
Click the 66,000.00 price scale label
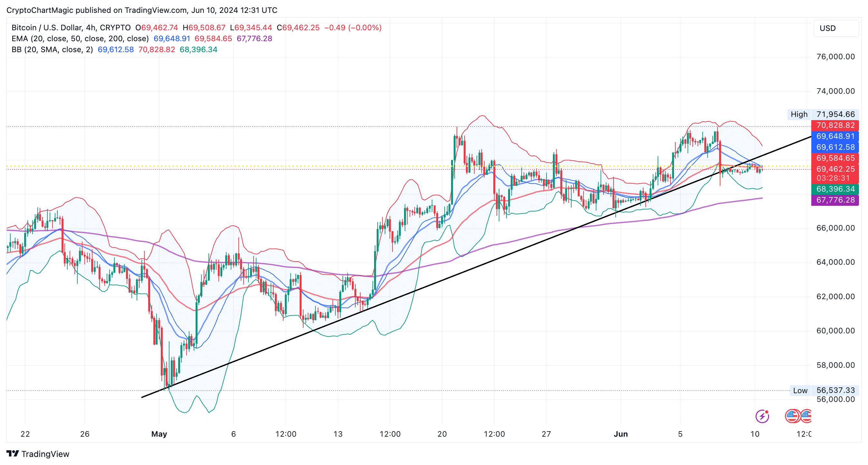pos(835,228)
